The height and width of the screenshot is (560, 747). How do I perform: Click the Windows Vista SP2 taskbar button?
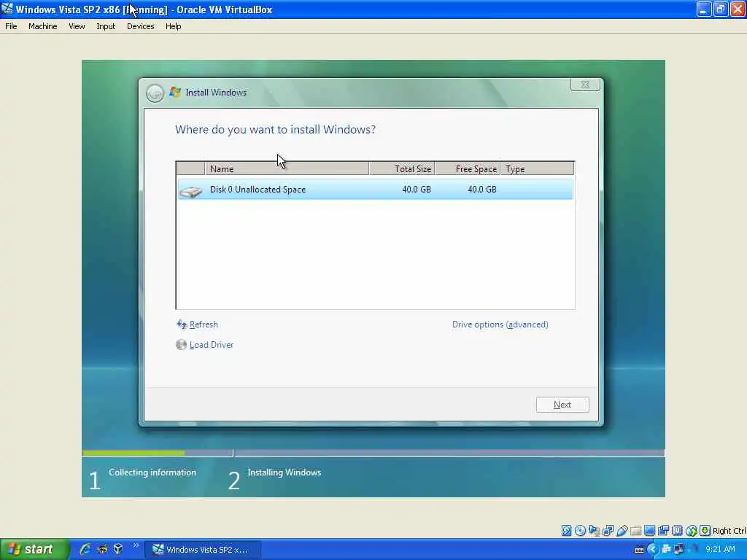[203, 550]
